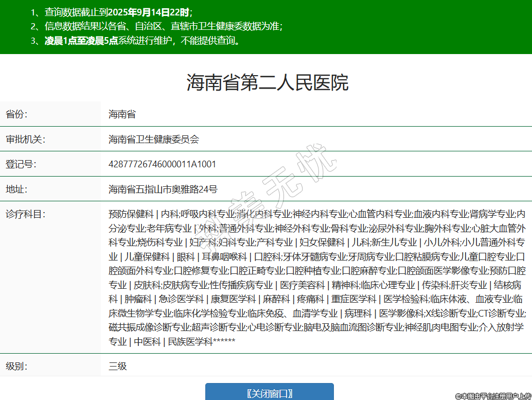Click the 三级 level value
Image resolution: width=532 pixels, height=400 pixels.
117,367
